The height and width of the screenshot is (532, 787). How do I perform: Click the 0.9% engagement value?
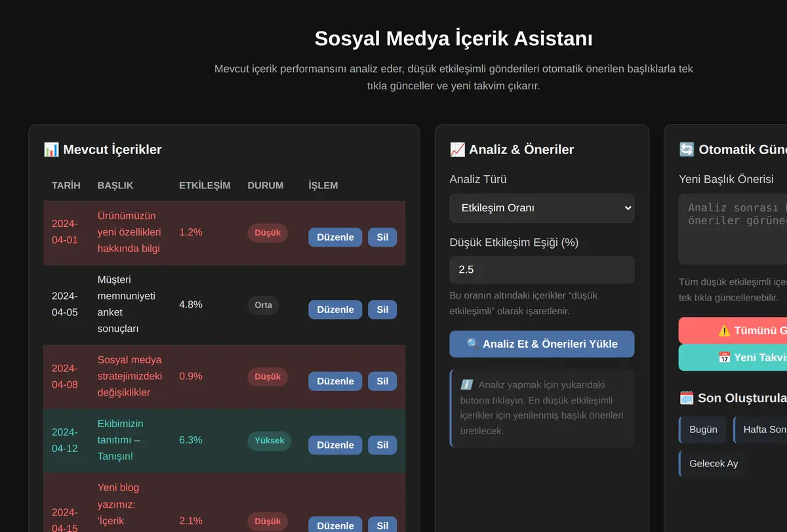point(191,377)
